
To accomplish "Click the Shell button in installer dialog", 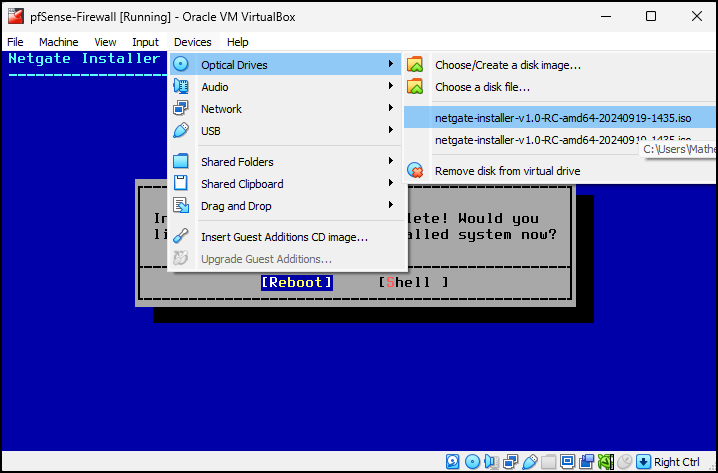I will point(413,283).
